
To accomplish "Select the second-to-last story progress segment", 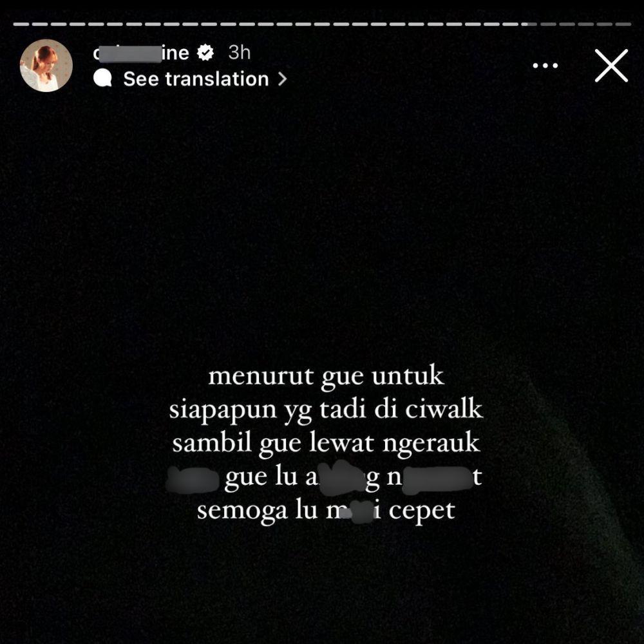I will 605,24.
